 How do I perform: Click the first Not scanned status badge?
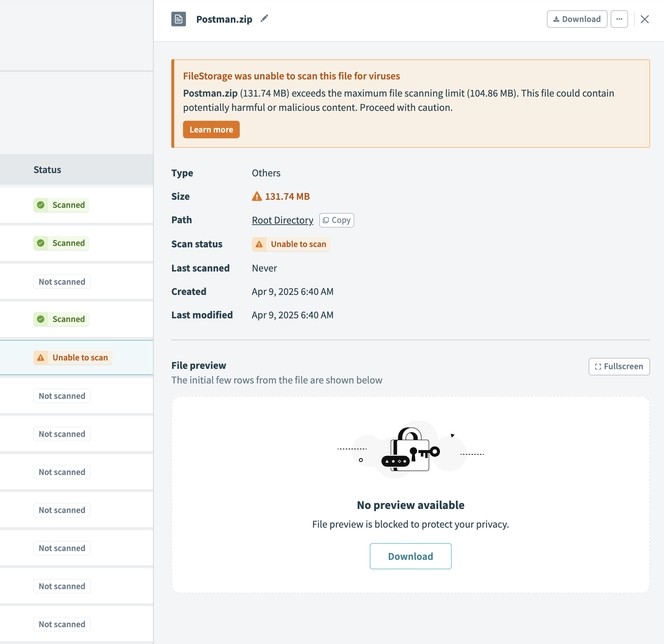coord(62,282)
